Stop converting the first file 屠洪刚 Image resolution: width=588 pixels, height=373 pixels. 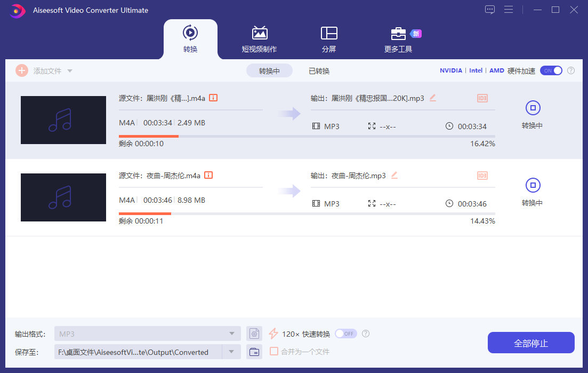pos(532,108)
